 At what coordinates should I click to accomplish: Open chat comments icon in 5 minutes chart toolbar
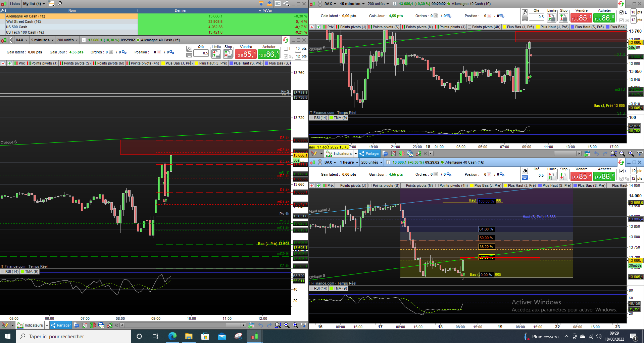[76, 325]
